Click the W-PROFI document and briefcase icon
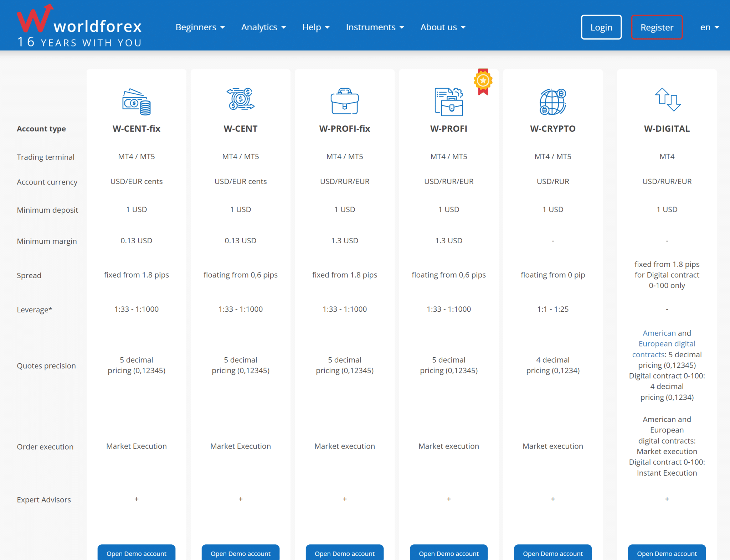Screen dimensions: 730x560 (x=448, y=102)
